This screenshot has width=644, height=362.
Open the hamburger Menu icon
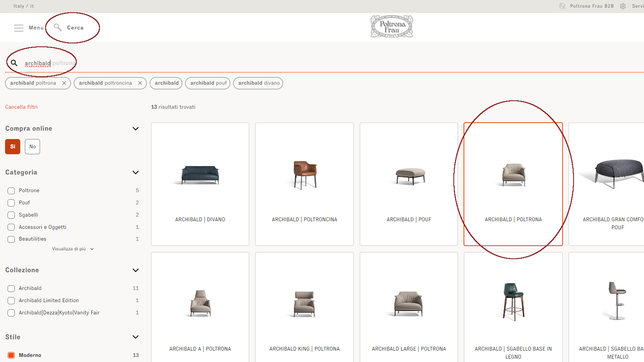point(19,28)
